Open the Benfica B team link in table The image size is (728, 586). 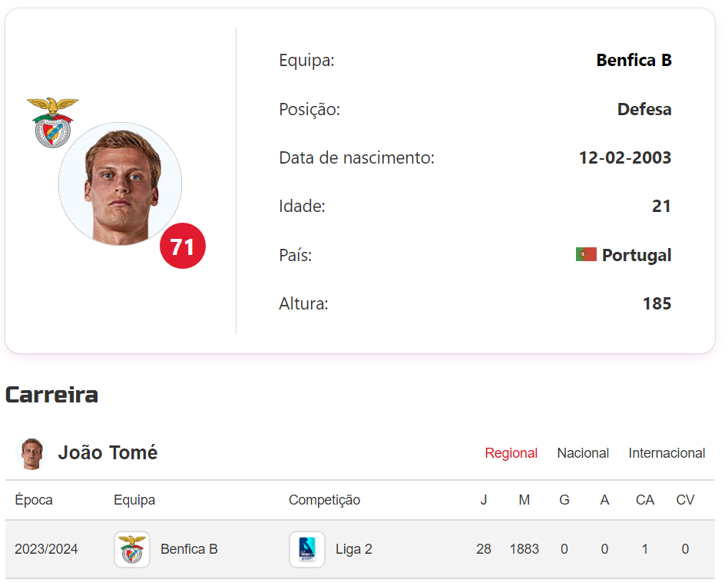pyautogui.click(x=189, y=549)
